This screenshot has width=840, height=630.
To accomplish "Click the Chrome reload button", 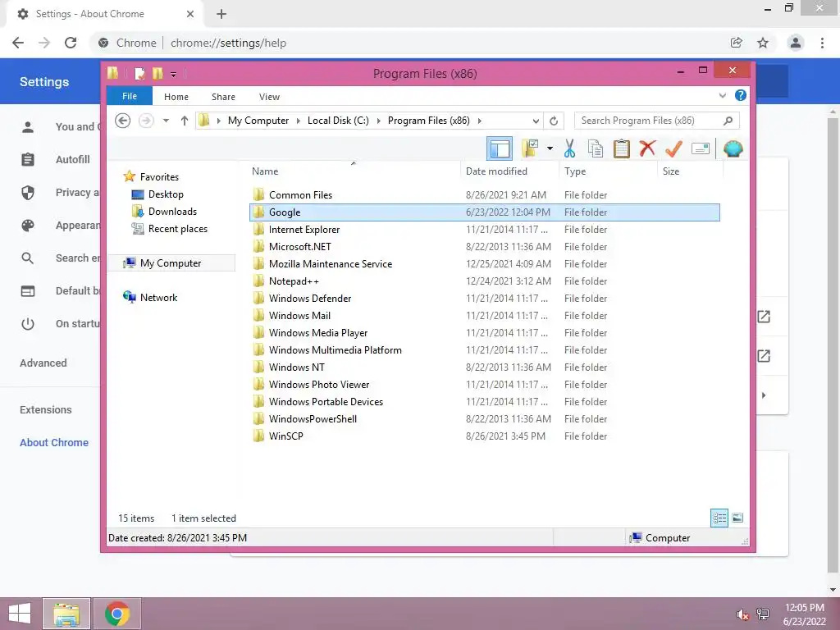I will tap(71, 43).
